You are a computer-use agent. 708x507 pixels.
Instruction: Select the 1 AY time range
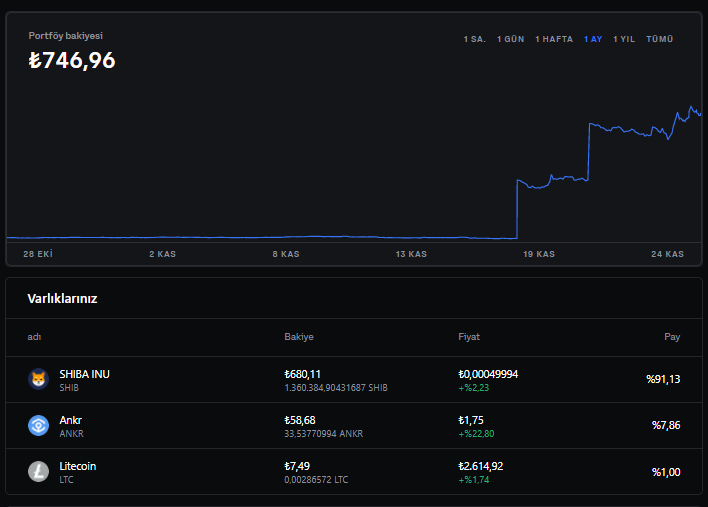click(x=593, y=39)
